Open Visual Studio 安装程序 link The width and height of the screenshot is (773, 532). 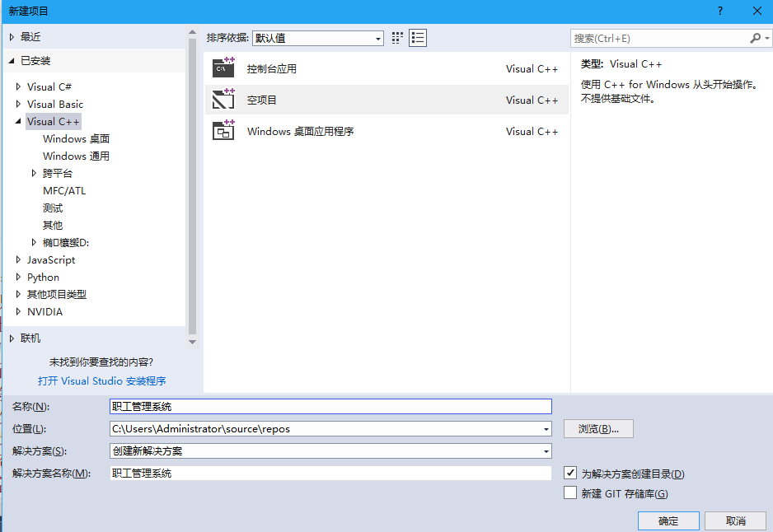pos(101,380)
